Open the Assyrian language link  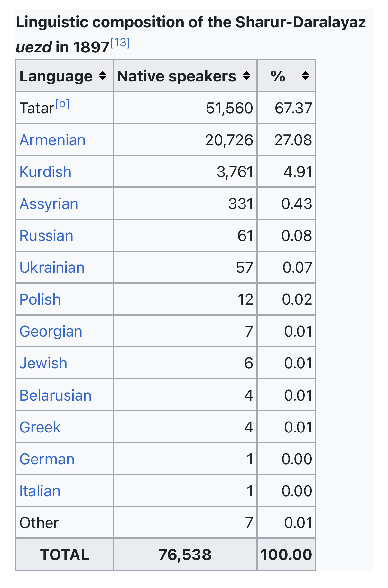point(49,204)
